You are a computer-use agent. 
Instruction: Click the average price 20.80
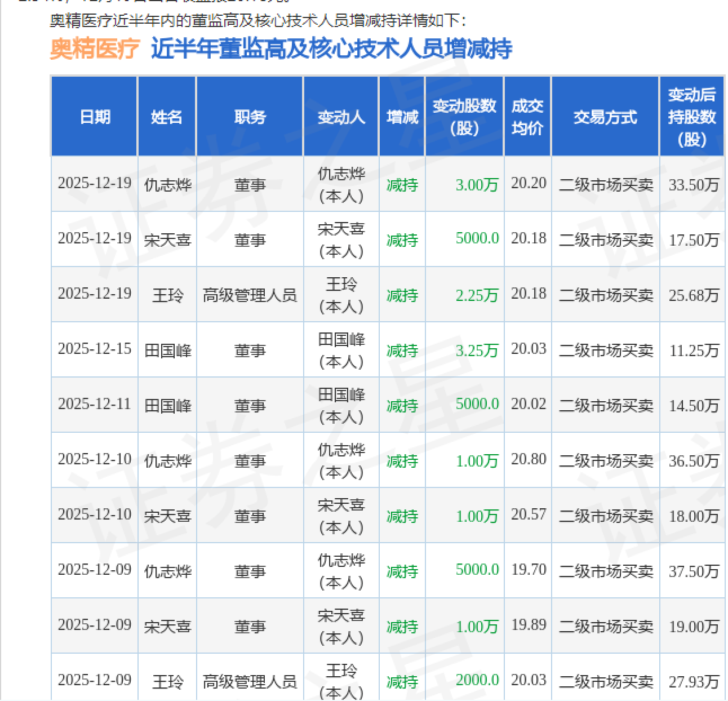(529, 459)
